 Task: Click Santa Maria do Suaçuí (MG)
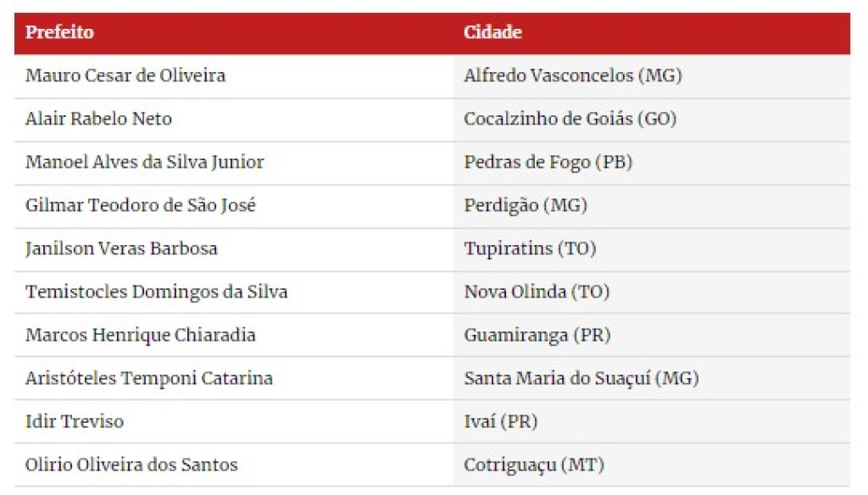[581, 378]
